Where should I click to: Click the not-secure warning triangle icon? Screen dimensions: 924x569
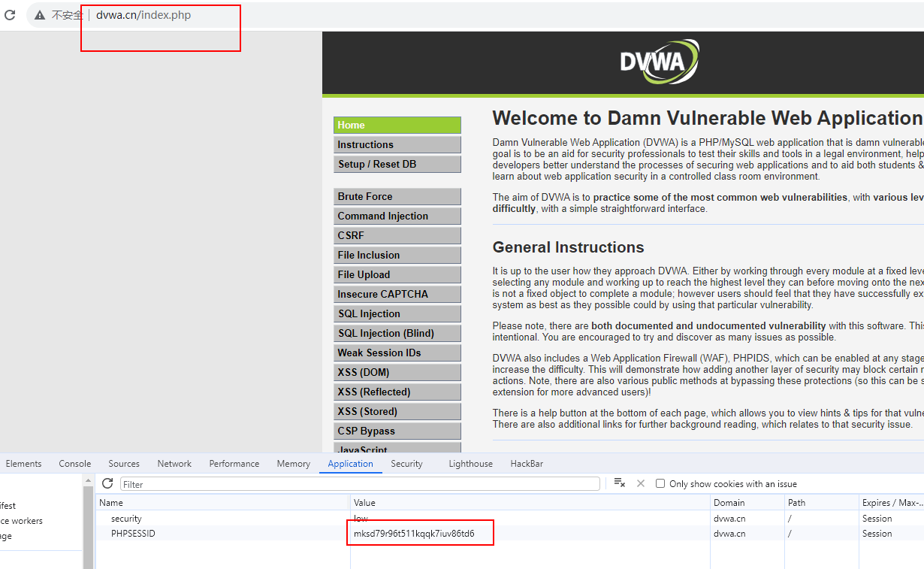coord(40,15)
